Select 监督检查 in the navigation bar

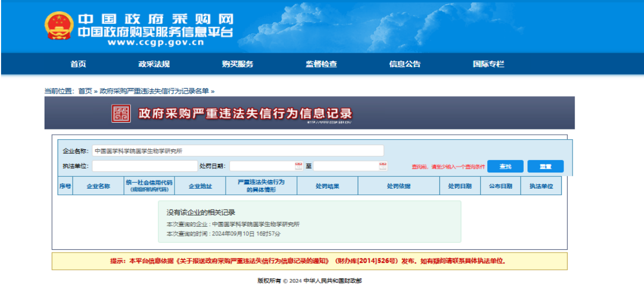(321, 64)
